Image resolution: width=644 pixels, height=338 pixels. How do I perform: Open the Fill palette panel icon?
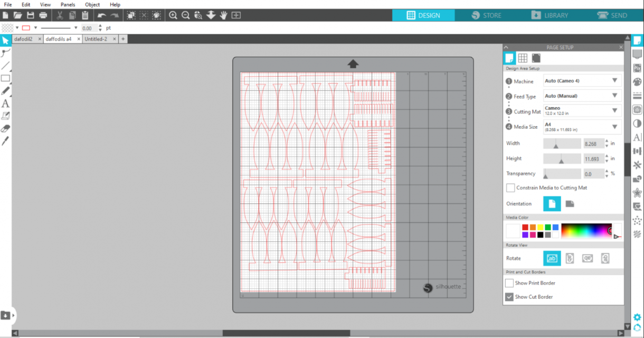tap(637, 82)
